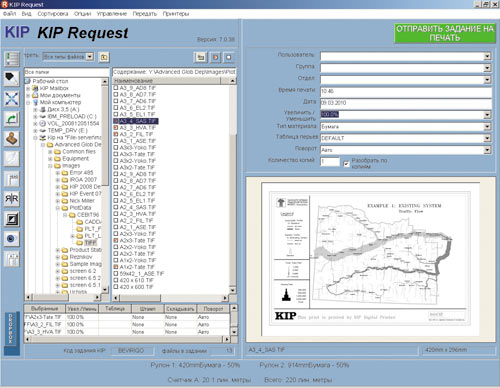This screenshot has height=388, width=500.
Task: Select the black tag label tool icon
Action: coord(12,79)
